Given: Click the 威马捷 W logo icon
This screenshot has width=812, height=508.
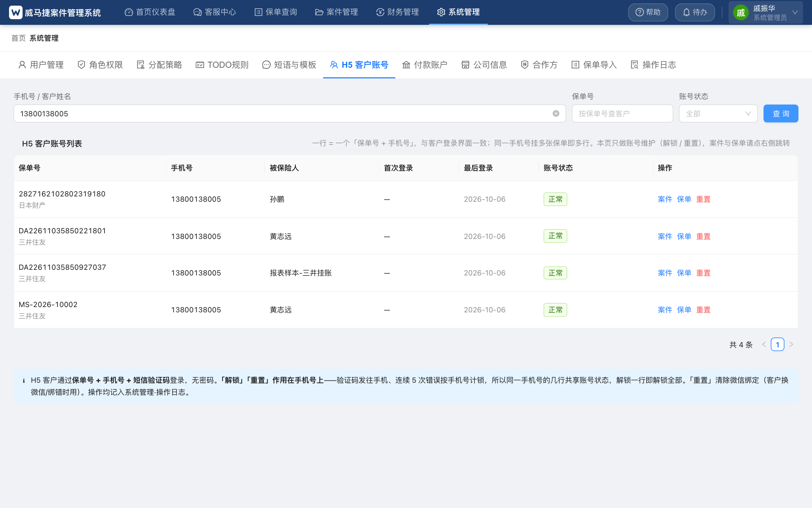Looking at the screenshot, I should tap(16, 12).
